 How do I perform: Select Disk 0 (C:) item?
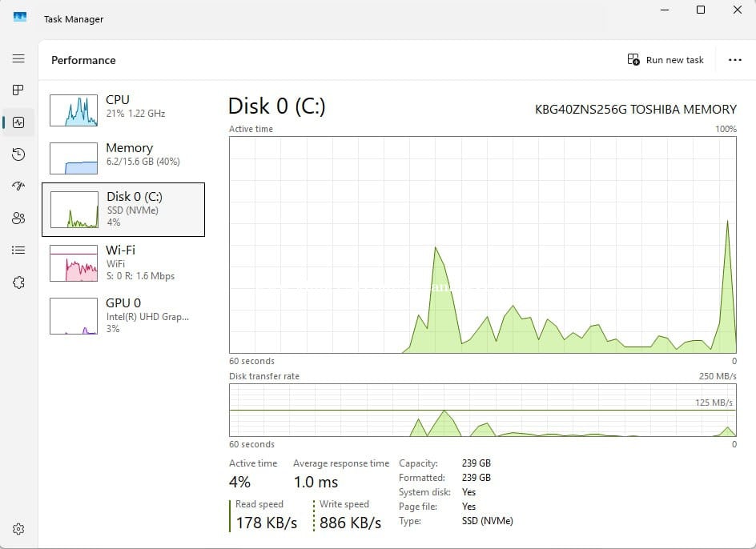pyautogui.click(x=123, y=209)
